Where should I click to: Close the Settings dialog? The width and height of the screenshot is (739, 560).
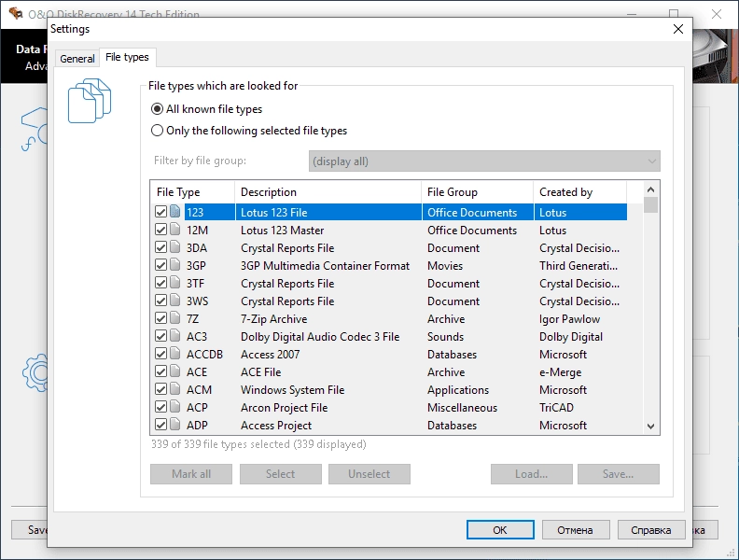tap(678, 29)
